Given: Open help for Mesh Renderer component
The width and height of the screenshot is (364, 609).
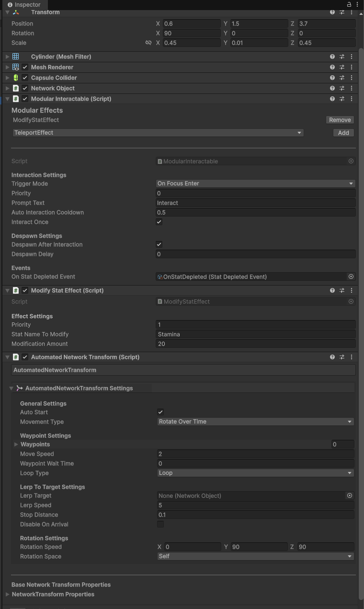Looking at the screenshot, I should (x=332, y=67).
